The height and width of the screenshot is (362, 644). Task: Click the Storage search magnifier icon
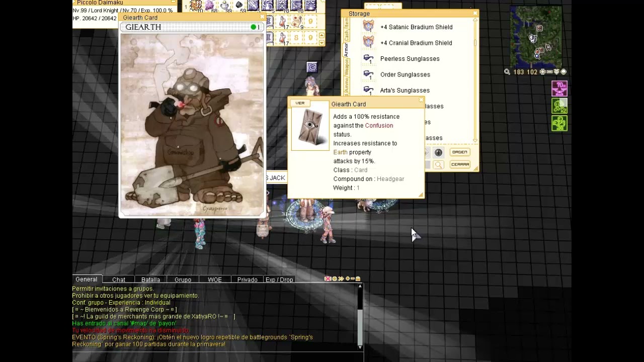[x=438, y=164]
